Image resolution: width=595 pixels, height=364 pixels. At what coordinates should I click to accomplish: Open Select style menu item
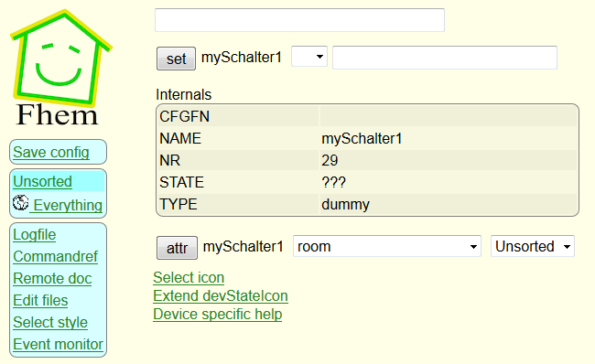[50, 322]
